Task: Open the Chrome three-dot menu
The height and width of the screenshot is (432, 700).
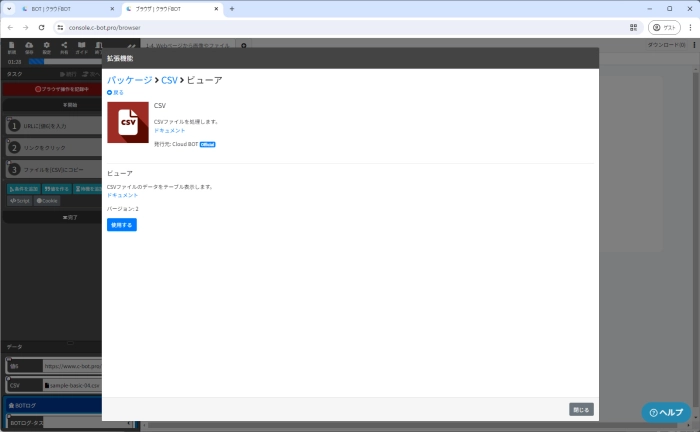Action: tap(689, 27)
